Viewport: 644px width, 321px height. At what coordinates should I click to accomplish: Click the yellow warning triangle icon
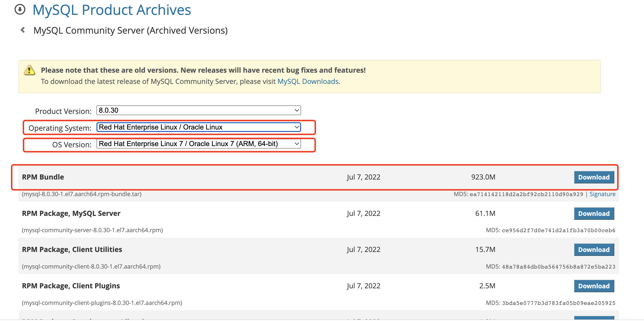pos(29,70)
